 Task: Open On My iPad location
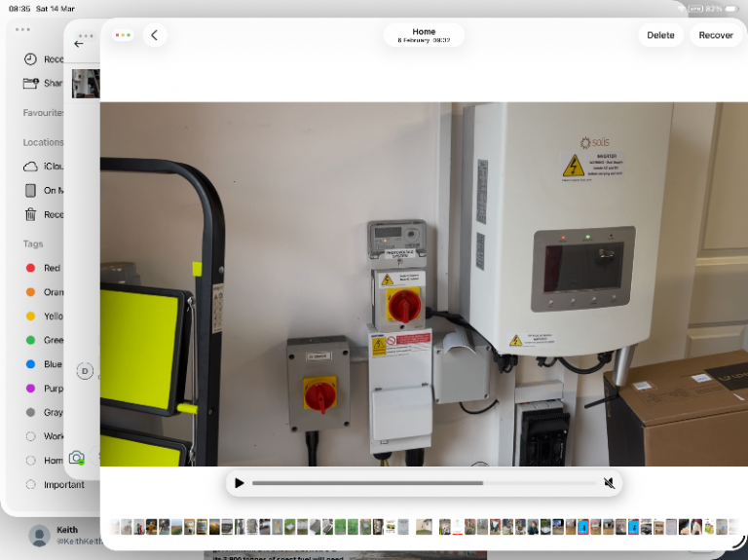31,191
